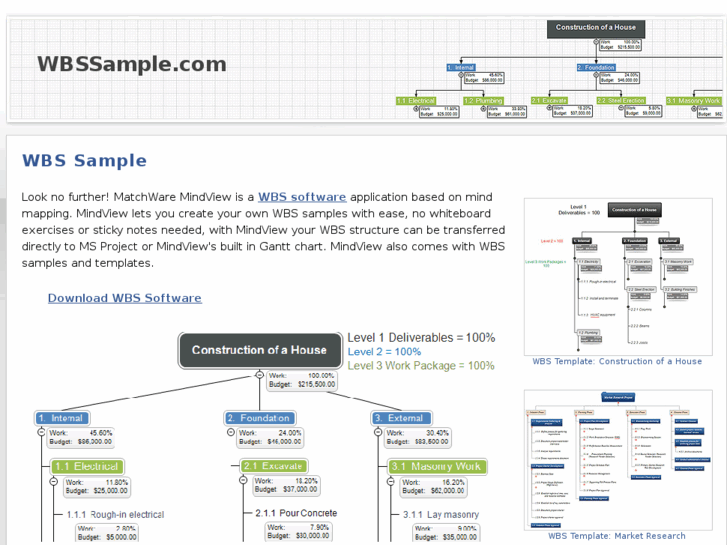
Task: Collapse the 1. Internal branch toggle
Action: [x=41, y=432]
